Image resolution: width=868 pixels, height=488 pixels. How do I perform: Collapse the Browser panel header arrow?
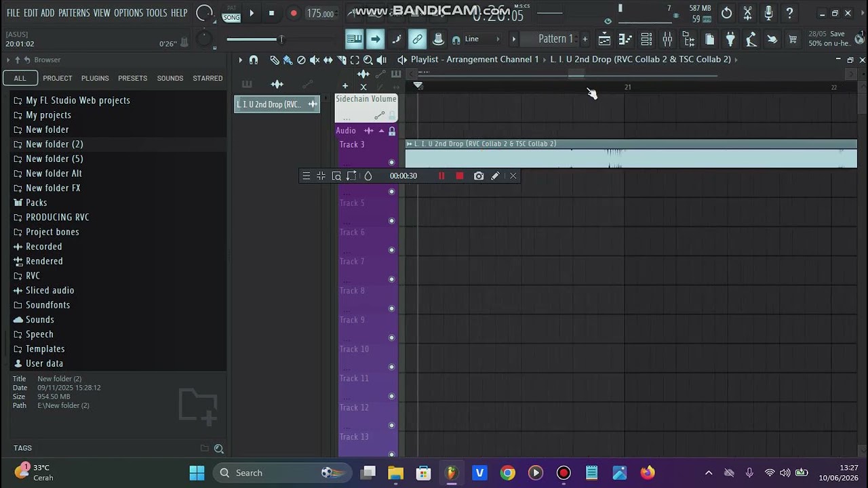coord(8,60)
